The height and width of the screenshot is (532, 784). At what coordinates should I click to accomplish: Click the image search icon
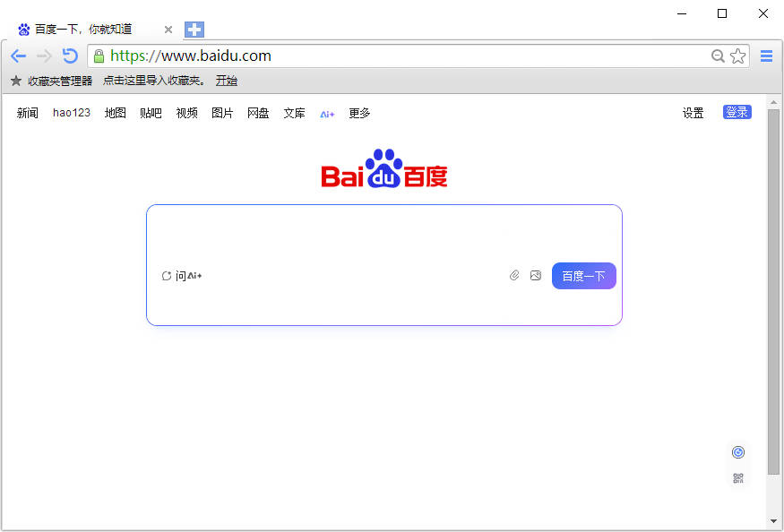coord(536,276)
